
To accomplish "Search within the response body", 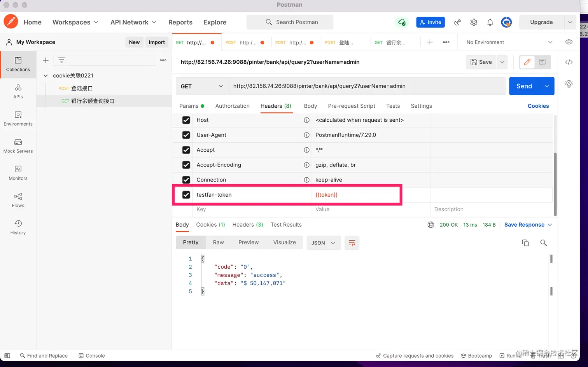I will (543, 243).
